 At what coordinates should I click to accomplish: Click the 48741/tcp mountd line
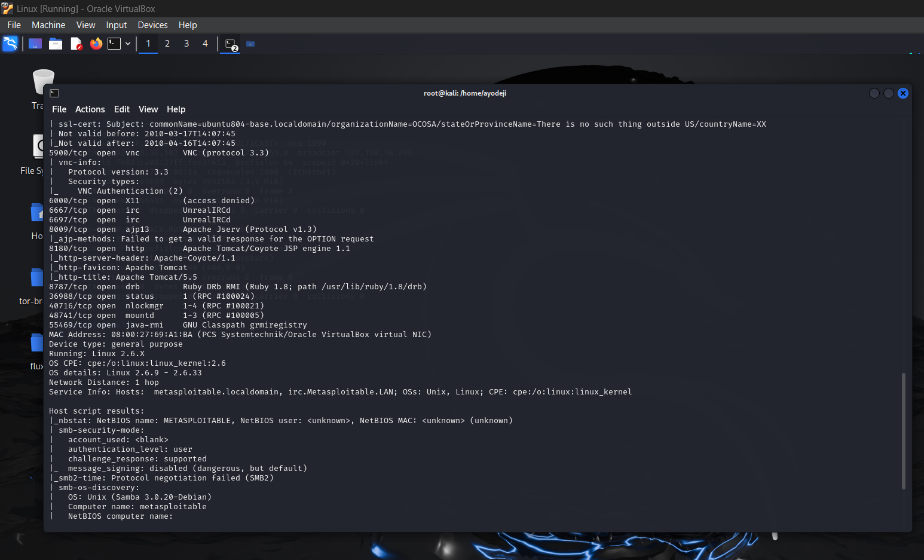(x=157, y=316)
